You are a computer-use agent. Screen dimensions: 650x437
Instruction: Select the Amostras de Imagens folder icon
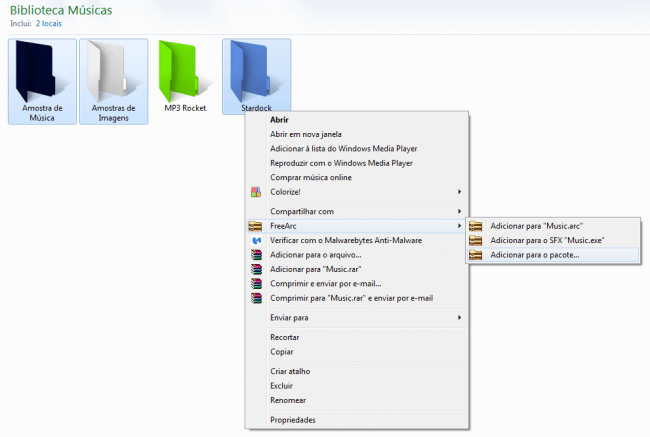[113, 70]
